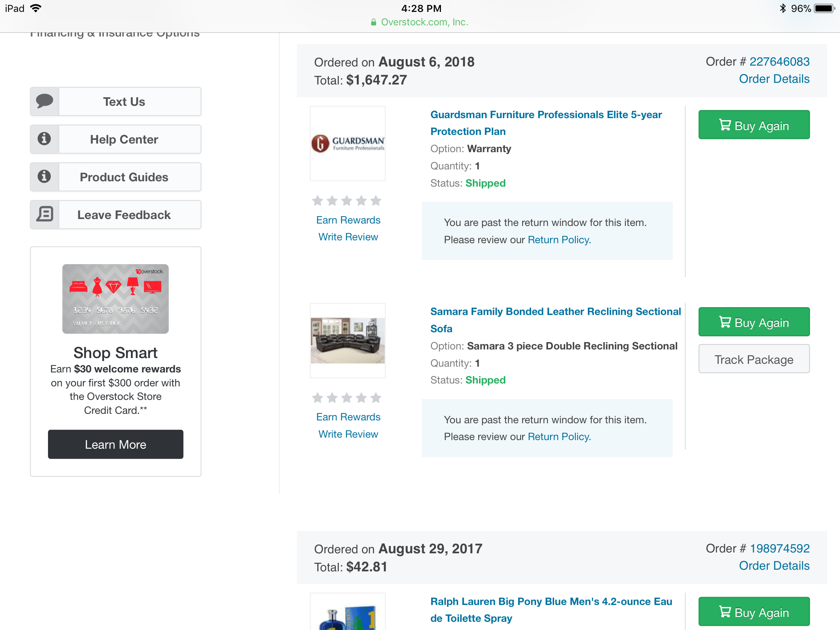Rate Guardsman plan with fifth star

tap(376, 201)
